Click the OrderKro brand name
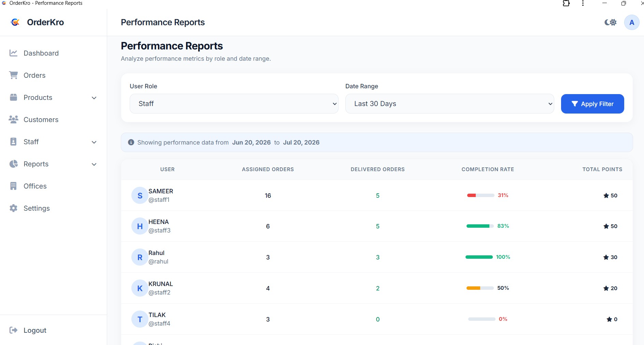Image resolution: width=644 pixels, height=345 pixels. pyautogui.click(x=45, y=22)
